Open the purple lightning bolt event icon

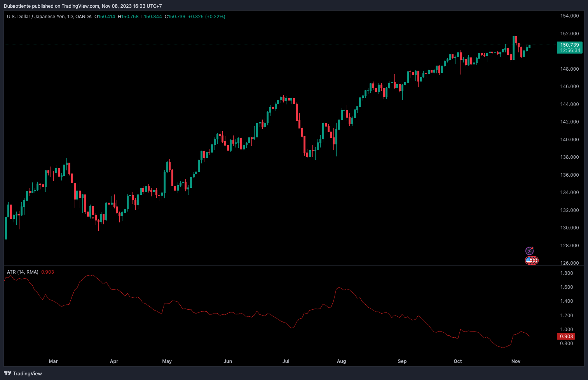pos(529,251)
